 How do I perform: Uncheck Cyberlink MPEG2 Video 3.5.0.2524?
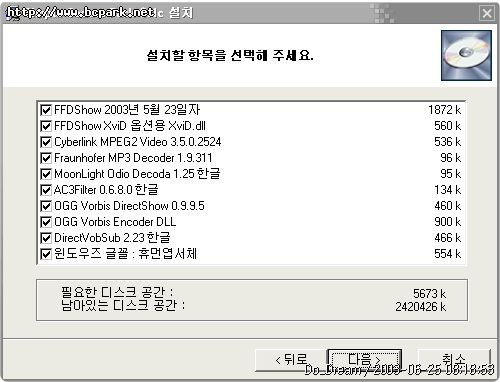(46, 142)
